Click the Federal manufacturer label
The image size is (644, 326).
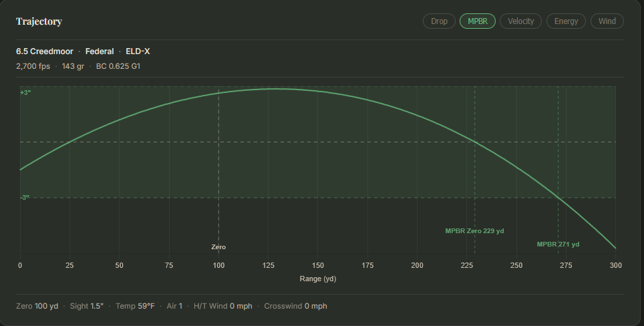100,51
